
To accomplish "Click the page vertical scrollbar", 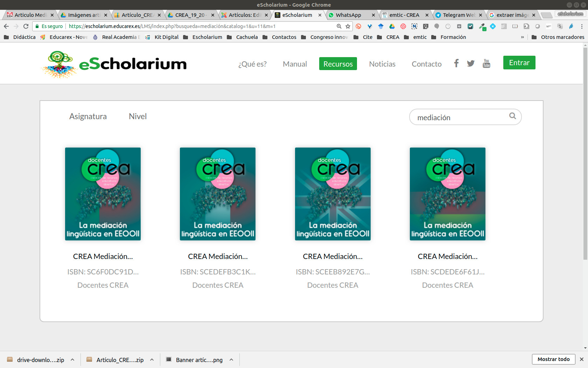I will pos(585,154).
